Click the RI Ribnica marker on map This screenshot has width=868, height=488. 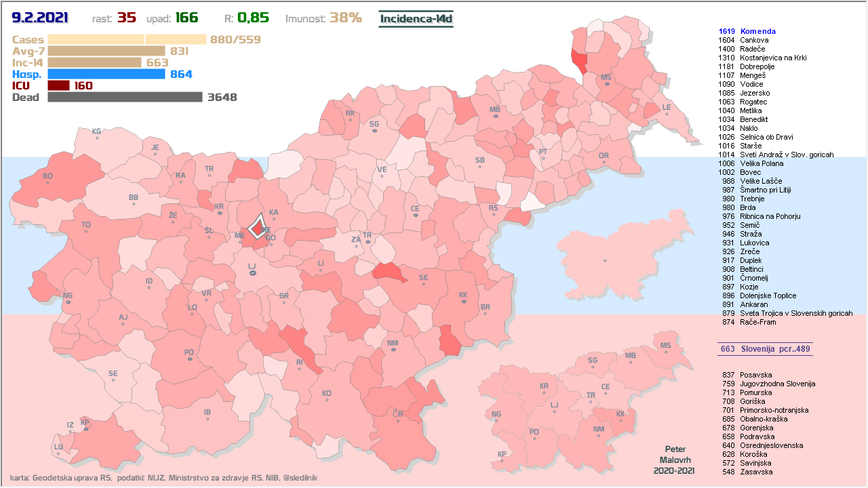(x=299, y=369)
